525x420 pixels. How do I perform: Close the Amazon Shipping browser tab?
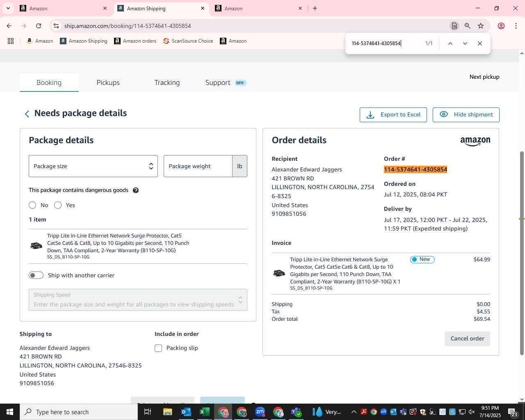(x=203, y=8)
